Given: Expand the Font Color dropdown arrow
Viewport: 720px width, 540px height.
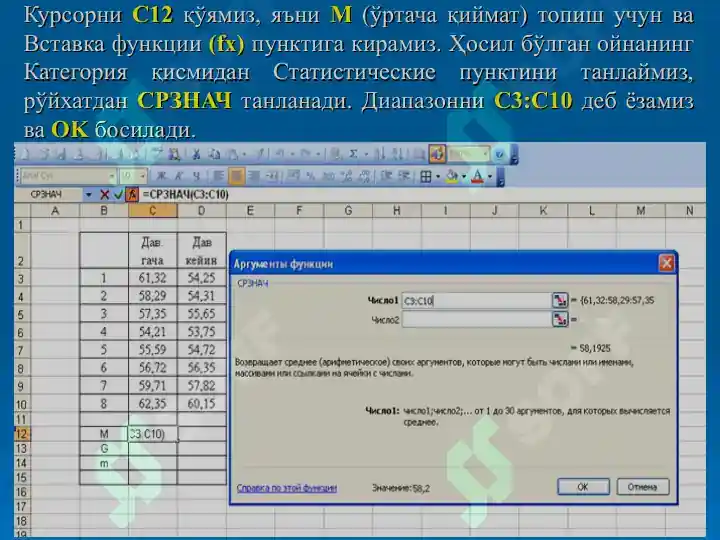Looking at the screenshot, I should pos(490,176).
